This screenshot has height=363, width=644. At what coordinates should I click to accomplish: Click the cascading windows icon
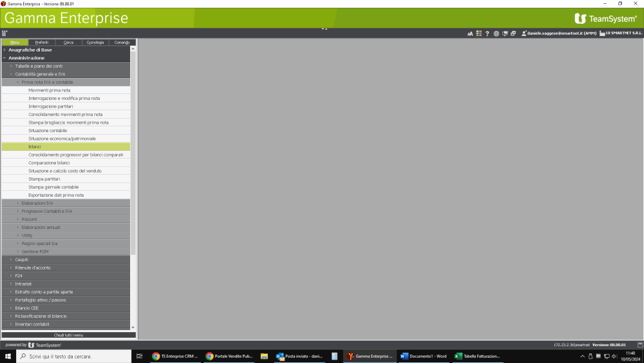pos(513,34)
